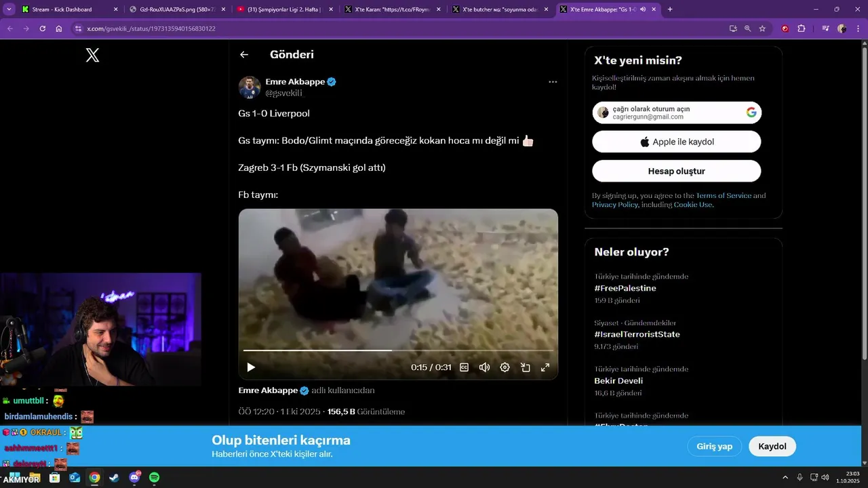This screenshot has width=868, height=488.
Task: Bookmark this page with the star icon
Action: click(x=762, y=28)
